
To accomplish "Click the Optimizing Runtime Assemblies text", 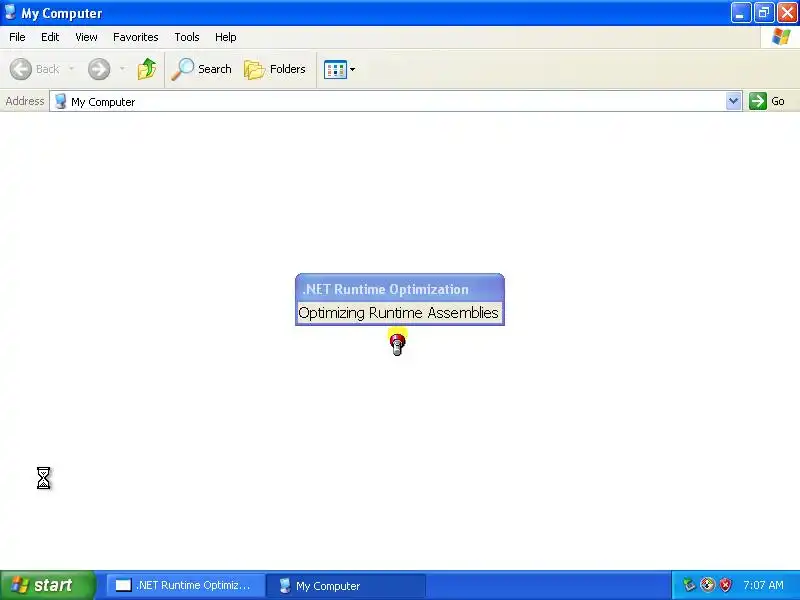I will 398,313.
